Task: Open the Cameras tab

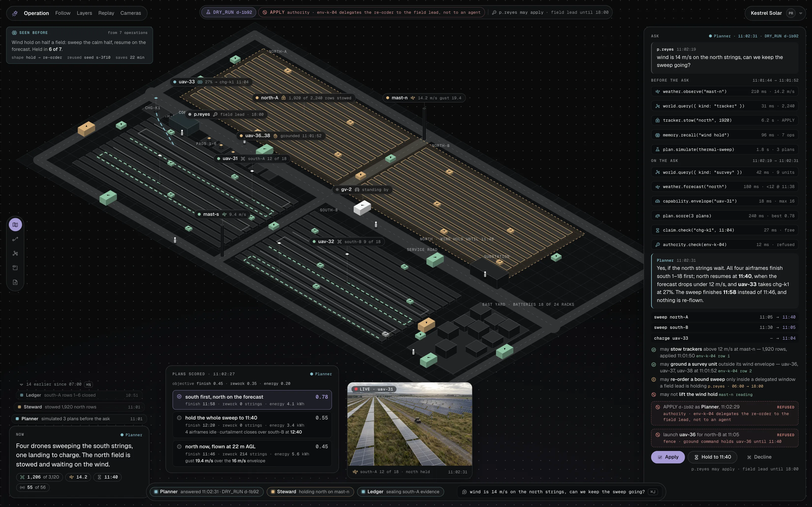Action: (130, 13)
